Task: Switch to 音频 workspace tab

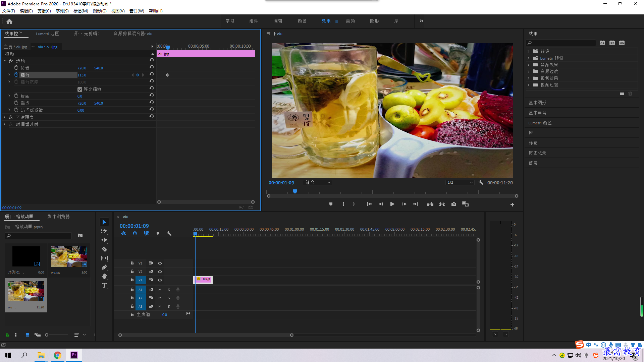Action: [x=350, y=21]
